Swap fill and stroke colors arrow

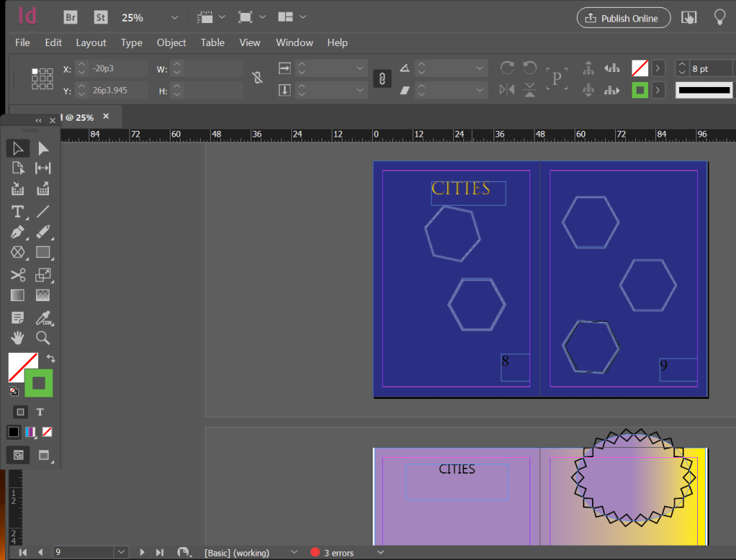(x=51, y=358)
